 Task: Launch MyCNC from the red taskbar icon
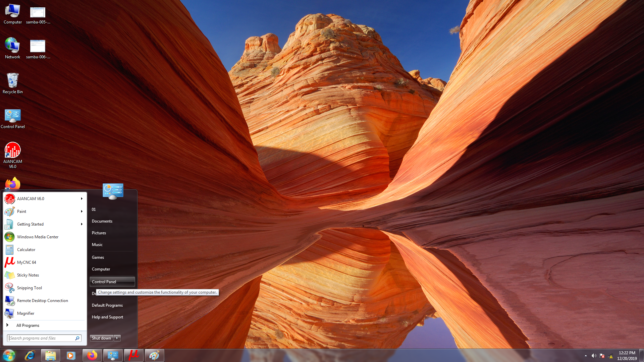[133, 355]
